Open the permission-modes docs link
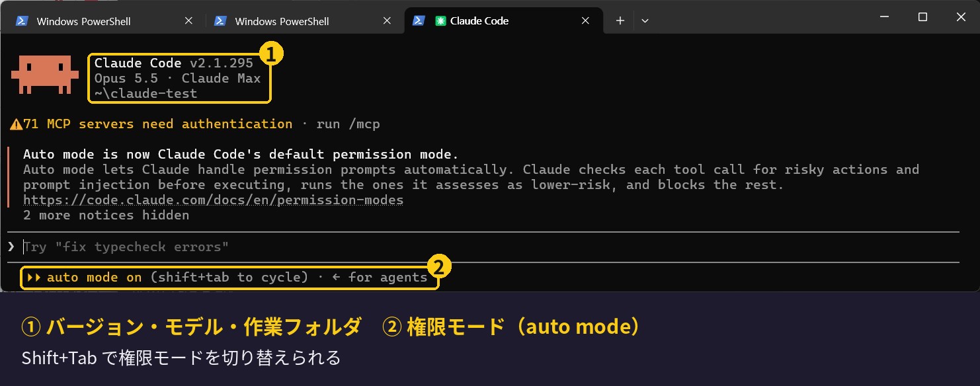Image resolution: width=980 pixels, height=386 pixels. (214, 200)
